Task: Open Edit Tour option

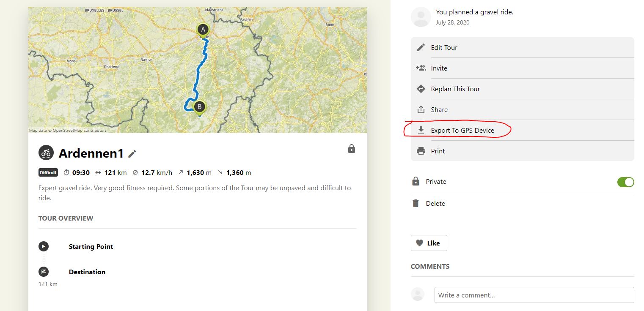Action: click(x=444, y=47)
